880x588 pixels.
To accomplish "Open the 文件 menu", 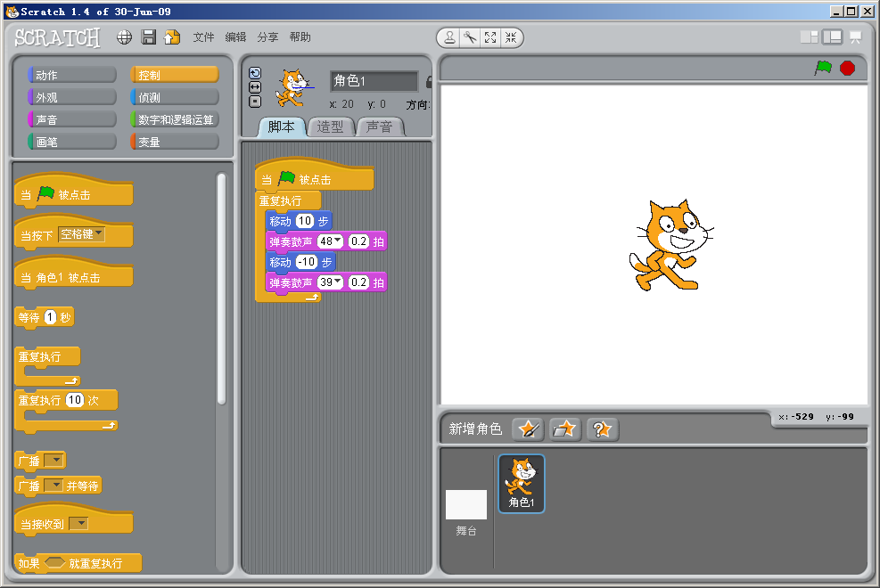I will click(203, 37).
